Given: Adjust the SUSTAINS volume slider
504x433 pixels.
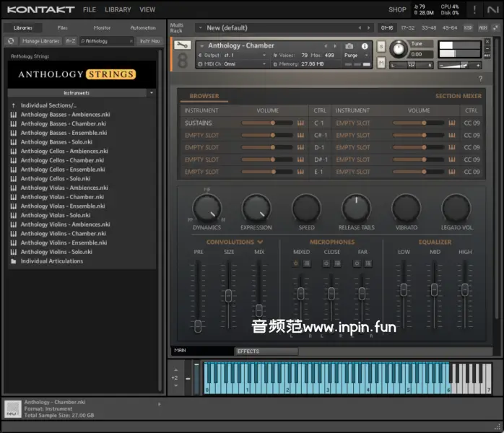Looking at the screenshot, I should click(x=272, y=123).
